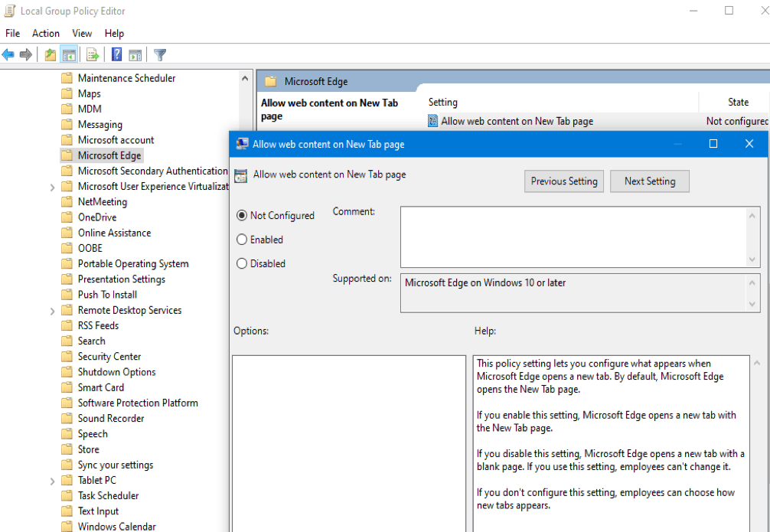The image size is (770, 532).
Task: Click inside the Comment text box
Action: (573, 237)
